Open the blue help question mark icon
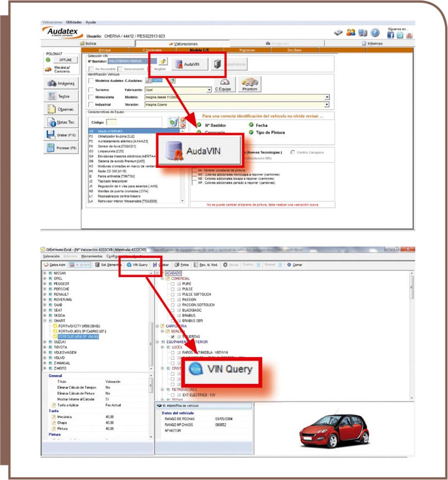The width and height of the screenshot is (448, 480). pyautogui.click(x=375, y=32)
